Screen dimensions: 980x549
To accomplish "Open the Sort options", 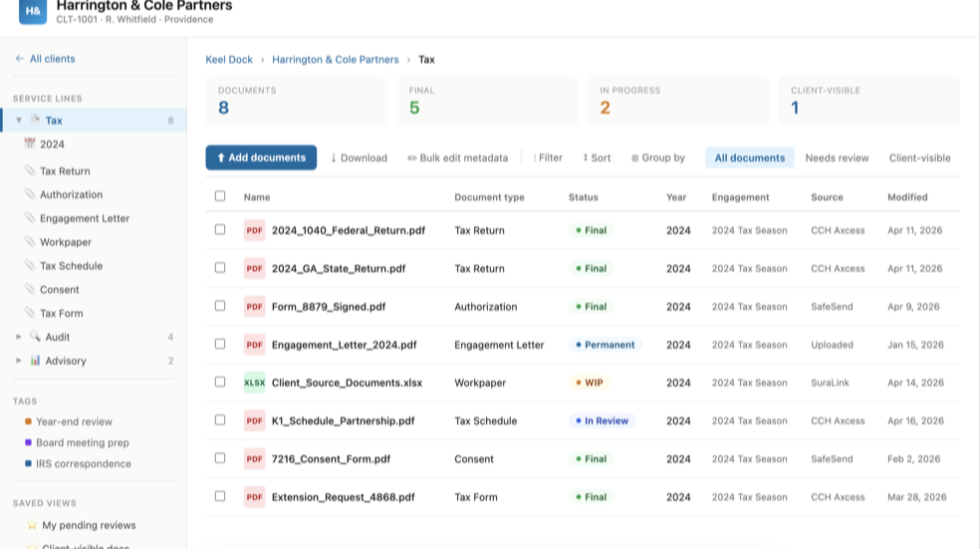I will coord(597,157).
